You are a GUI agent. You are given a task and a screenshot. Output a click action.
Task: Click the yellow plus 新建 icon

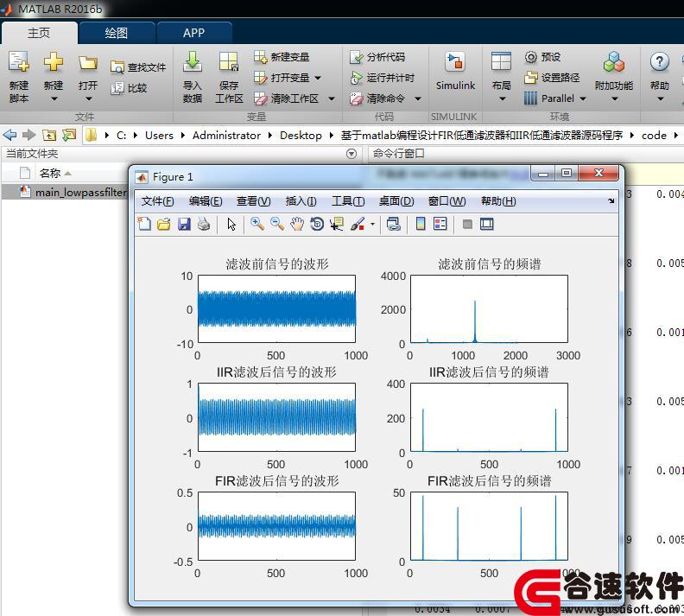[54, 62]
